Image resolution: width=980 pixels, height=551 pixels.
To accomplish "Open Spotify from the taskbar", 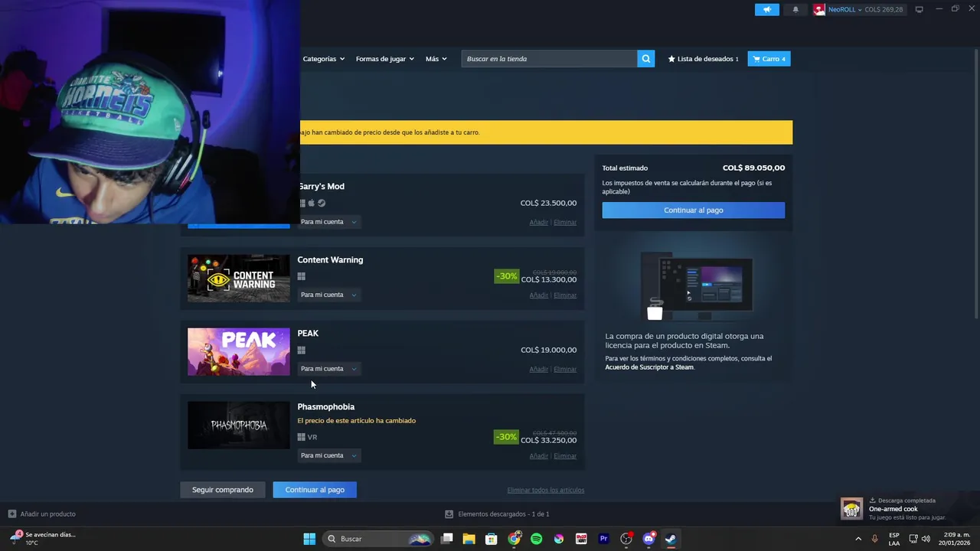I will click(537, 539).
